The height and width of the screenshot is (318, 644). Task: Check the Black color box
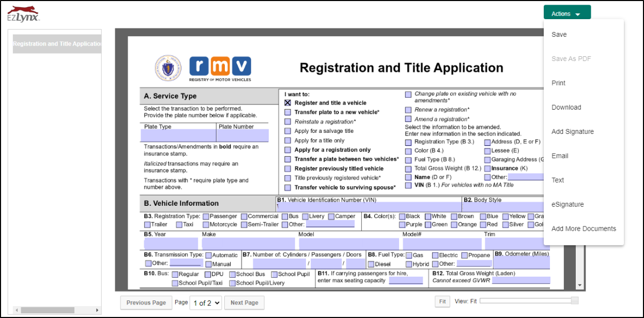coord(403,217)
